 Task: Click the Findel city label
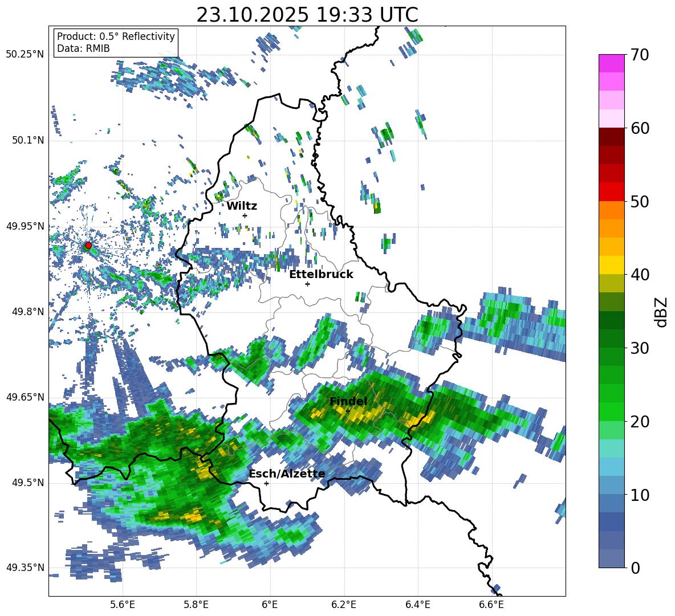pyautogui.click(x=348, y=401)
